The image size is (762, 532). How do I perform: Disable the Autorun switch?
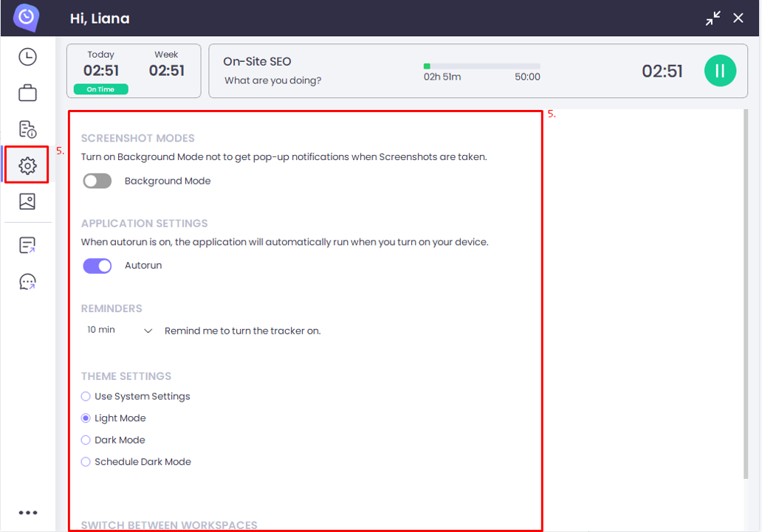pyautogui.click(x=97, y=265)
